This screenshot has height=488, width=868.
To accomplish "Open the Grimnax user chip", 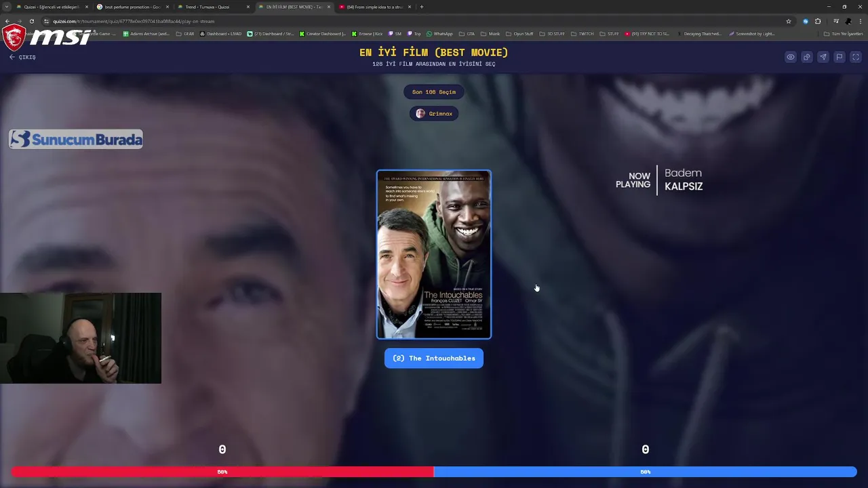I will 434,113.
